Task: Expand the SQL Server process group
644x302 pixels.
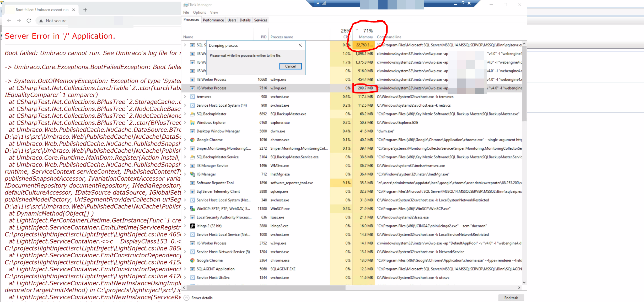Action: click(185, 45)
